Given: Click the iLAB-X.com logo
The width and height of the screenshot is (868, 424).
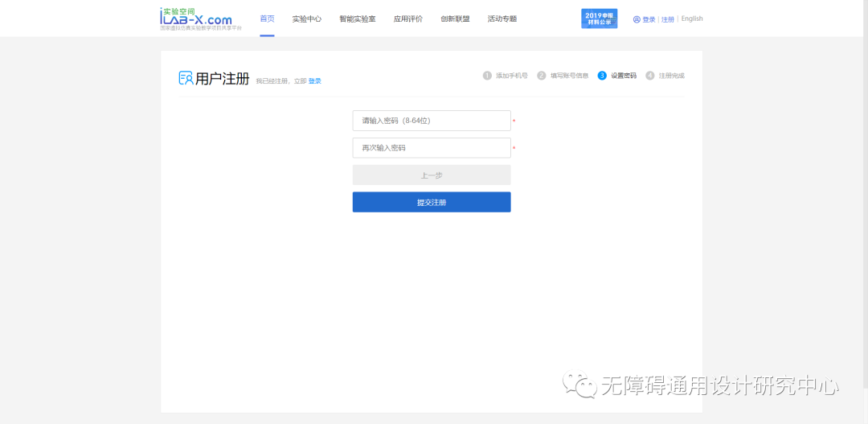Looking at the screenshot, I should [197, 19].
